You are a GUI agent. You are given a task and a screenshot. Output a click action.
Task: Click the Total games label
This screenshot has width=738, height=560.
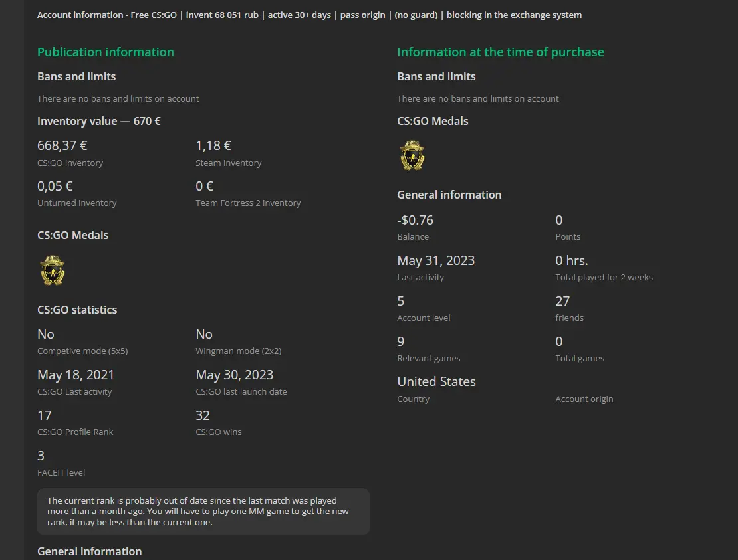point(580,358)
